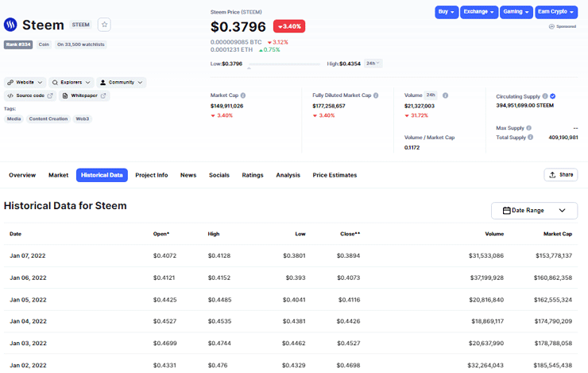
Task: Expand the Website links dropdown
Action: 25,82
